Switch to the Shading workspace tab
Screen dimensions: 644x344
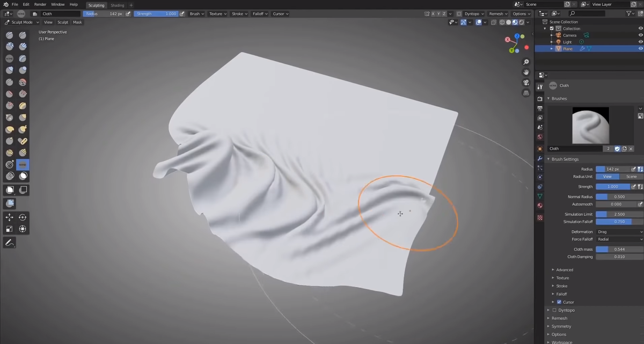(118, 5)
